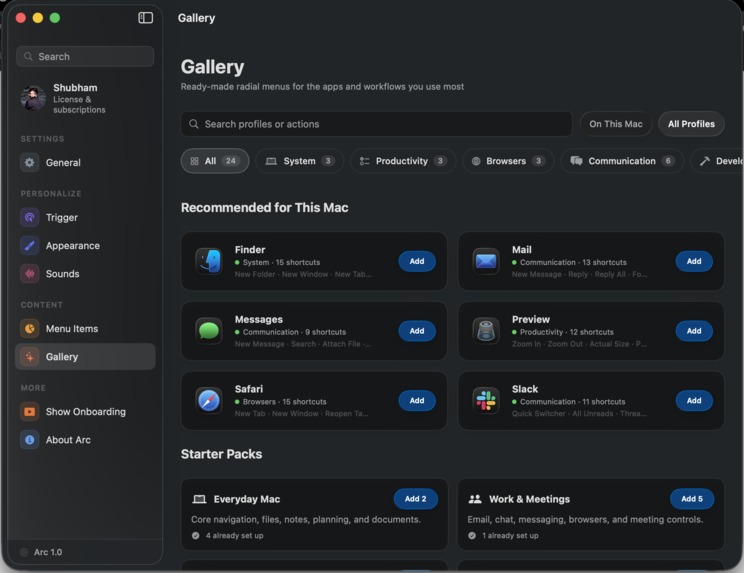This screenshot has width=744, height=573.
Task: Open General in sidebar
Action: [x=85, y=163]
